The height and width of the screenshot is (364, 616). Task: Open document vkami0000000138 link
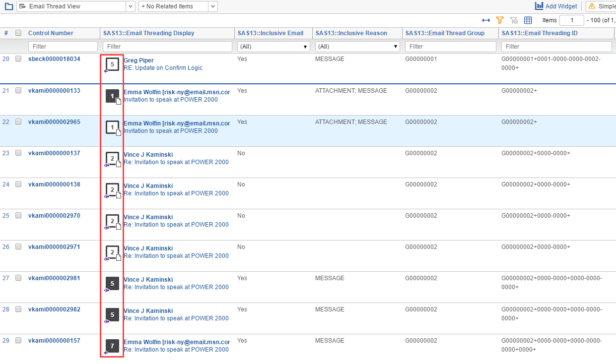click(54, 184)
